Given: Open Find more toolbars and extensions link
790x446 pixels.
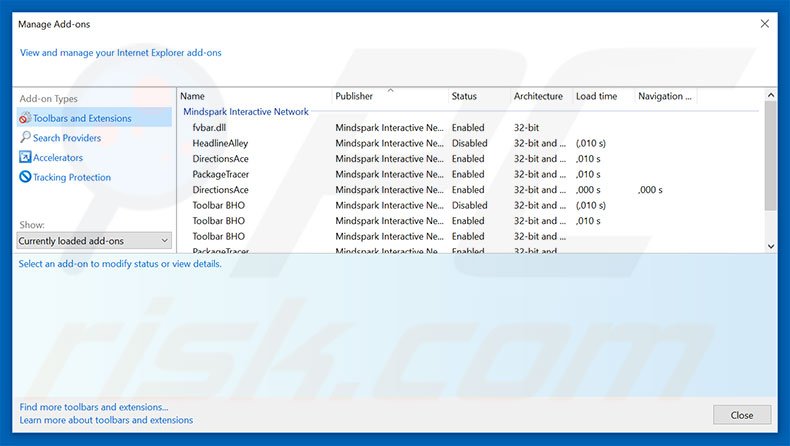Looking at the screenshot, I should (x=94, y=407).
